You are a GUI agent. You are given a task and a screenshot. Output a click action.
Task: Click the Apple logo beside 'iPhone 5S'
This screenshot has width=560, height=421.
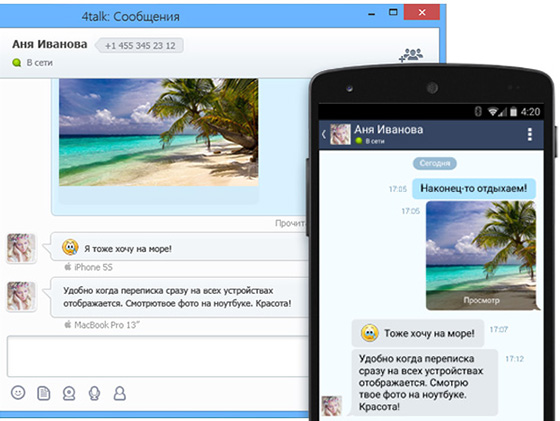pyautogui.click(x=68, y=266)
